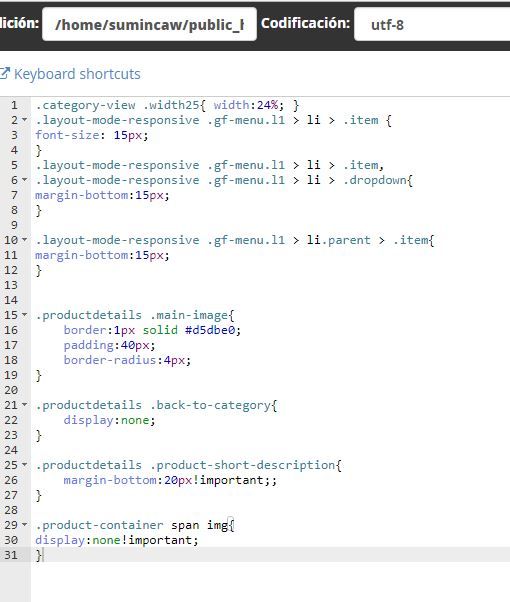Fold the .main-image rule at line 15
Image resolution: width=510 pixels, height=602 pixels.
25,315
